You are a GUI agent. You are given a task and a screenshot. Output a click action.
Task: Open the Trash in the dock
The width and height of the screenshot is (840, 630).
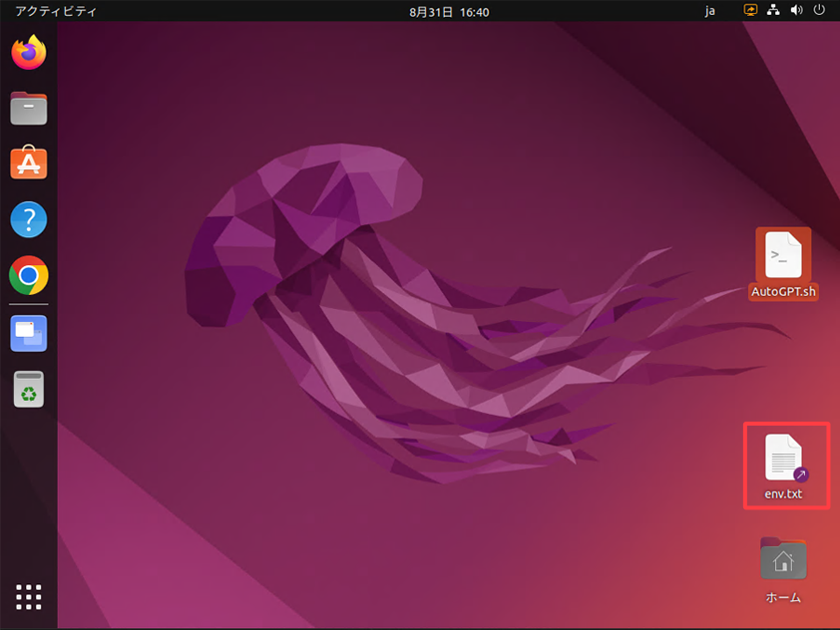pos(29,390)
